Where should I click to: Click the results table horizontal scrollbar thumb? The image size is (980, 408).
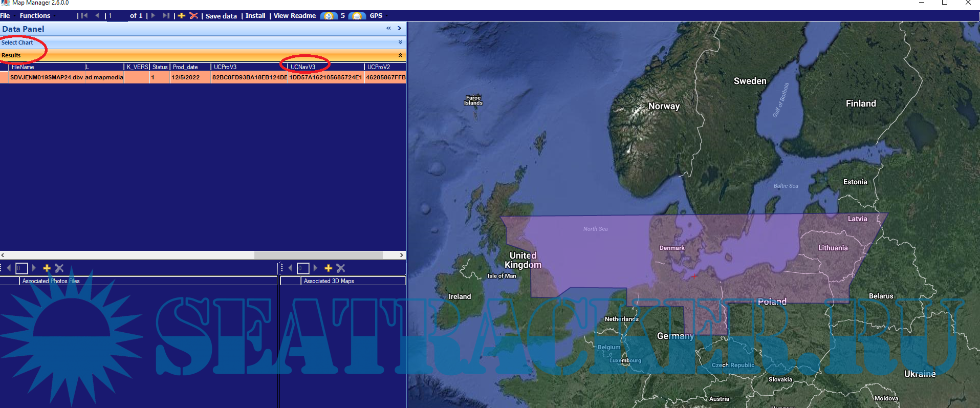click(x=318, y=255)
